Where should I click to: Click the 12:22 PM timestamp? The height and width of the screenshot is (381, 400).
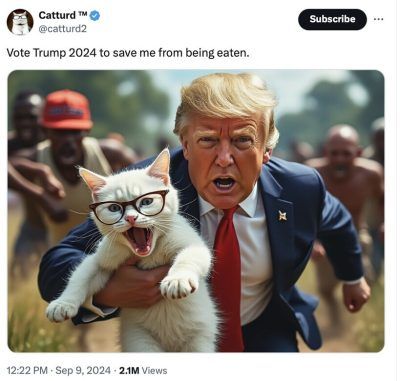tap(27, 370)
